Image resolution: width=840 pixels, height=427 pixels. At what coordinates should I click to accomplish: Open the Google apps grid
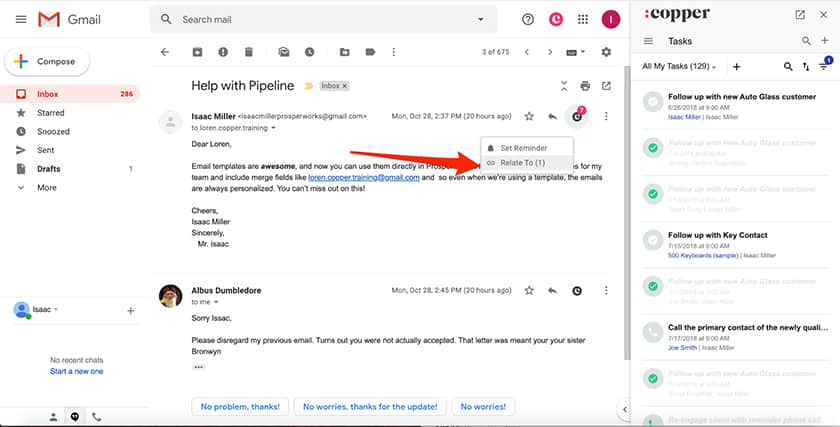pos(583,19)
